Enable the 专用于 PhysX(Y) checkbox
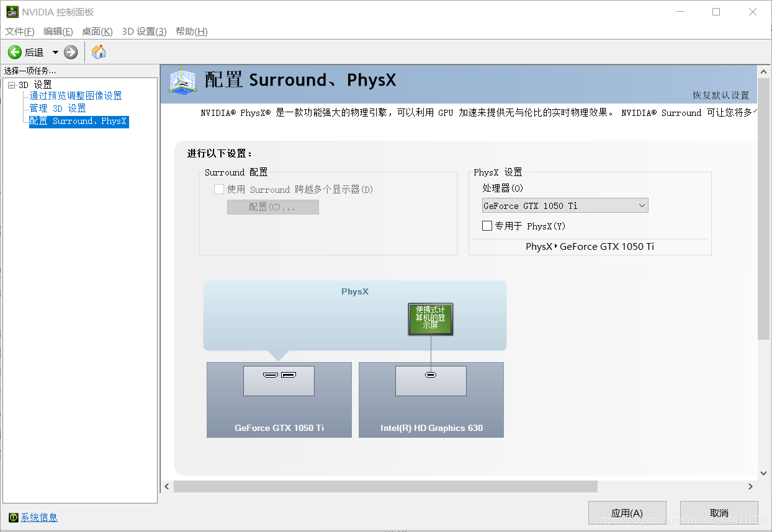This screenshot has width=772, height=532. [x=487, y=226]
